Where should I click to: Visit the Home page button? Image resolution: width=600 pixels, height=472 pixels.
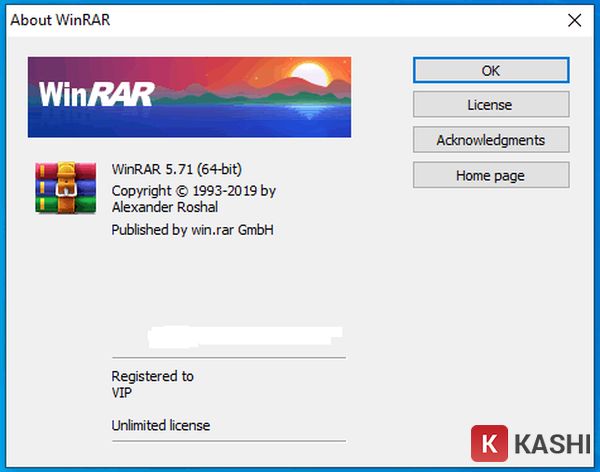(491, 175)
